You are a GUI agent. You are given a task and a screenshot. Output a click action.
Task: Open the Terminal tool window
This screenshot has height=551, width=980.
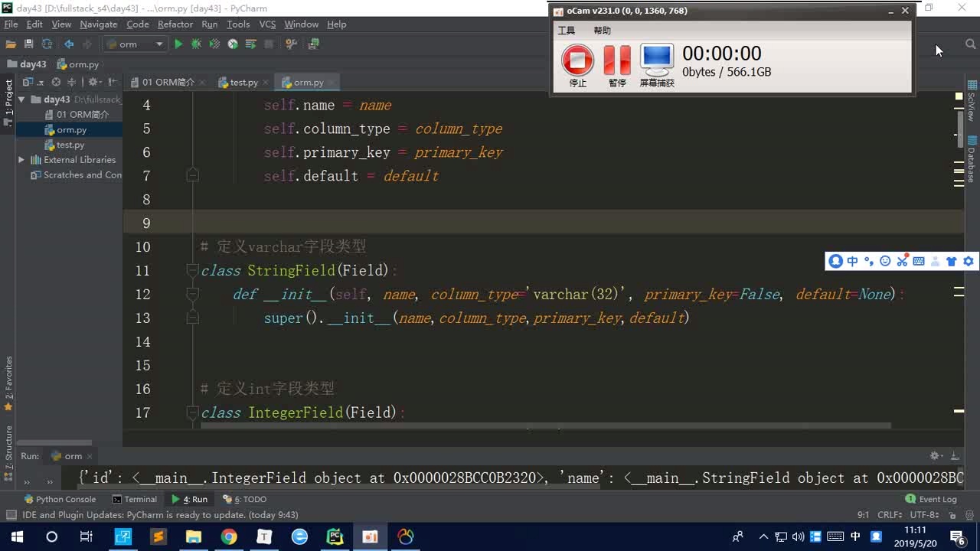click(135, 499)
